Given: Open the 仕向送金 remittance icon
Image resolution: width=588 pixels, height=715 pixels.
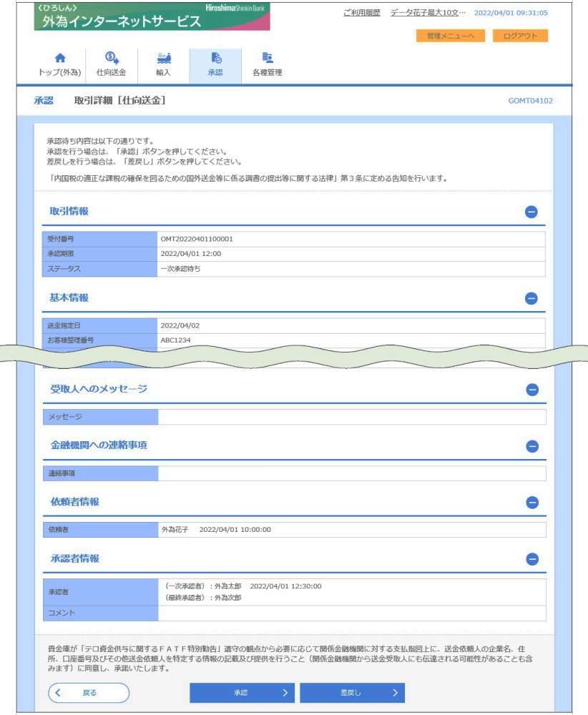Looking at the screenshot, I should (x=112, y=58).
